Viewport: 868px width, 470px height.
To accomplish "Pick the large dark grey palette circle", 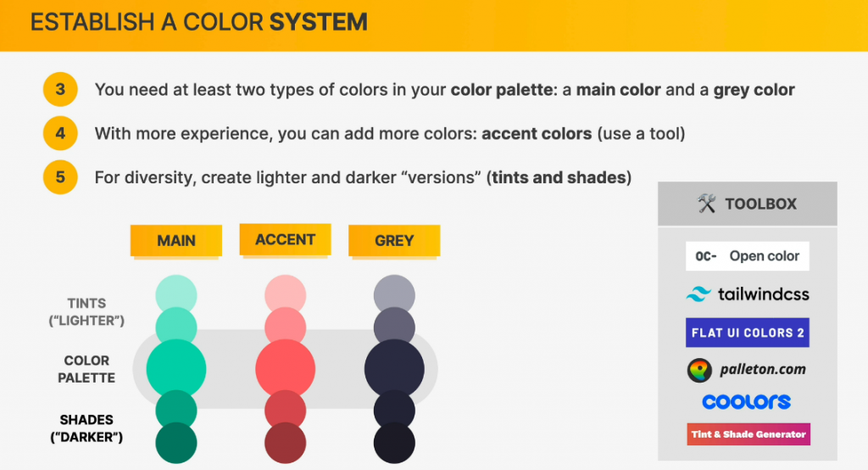I will 394,368.
